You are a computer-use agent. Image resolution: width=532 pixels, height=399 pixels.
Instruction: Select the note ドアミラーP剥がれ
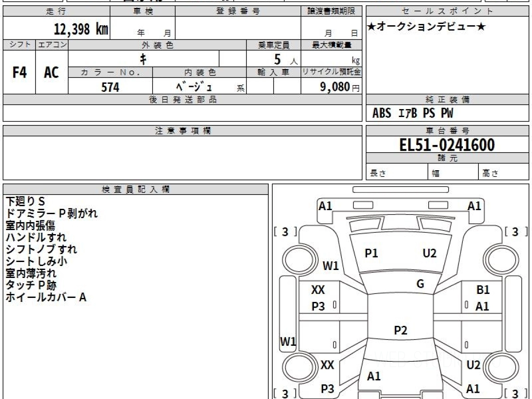51,214
